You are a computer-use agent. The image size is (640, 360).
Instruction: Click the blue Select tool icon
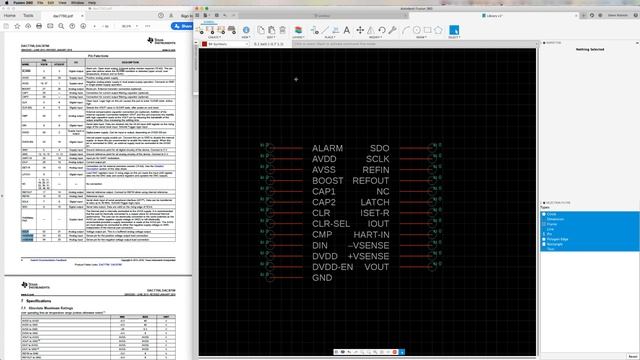(x=454, y=30)
